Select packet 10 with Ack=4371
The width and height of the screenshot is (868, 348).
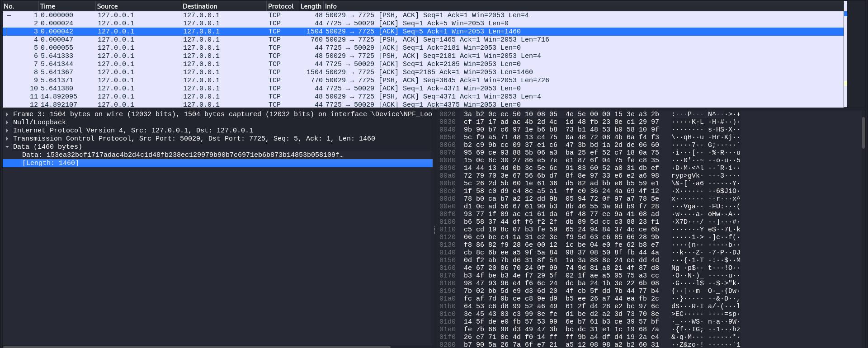click(x=423, y=89)
